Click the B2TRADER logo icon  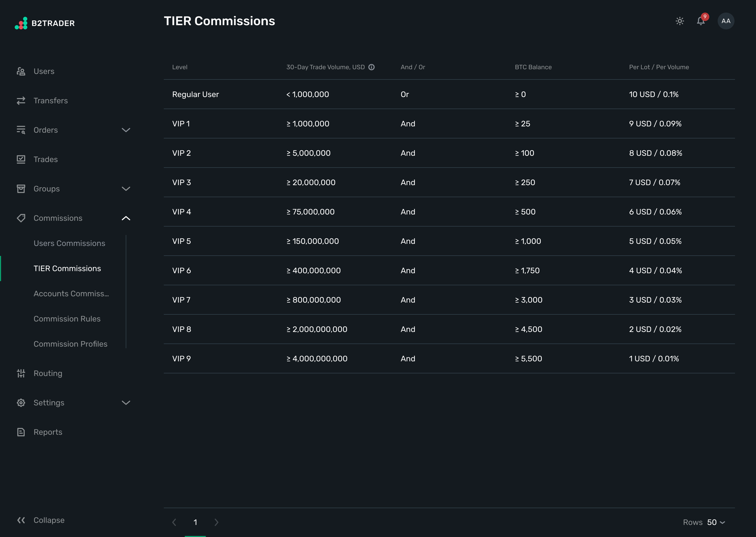21,23
